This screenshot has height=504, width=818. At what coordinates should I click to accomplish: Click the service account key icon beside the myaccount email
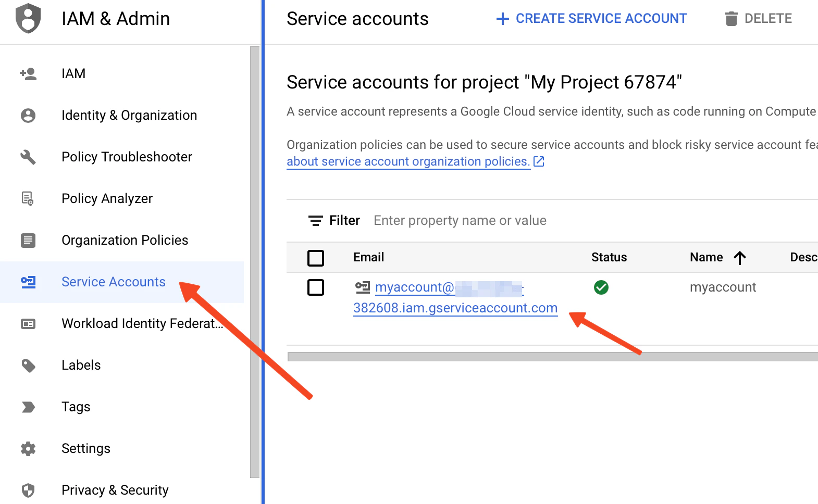coord(363,287)
